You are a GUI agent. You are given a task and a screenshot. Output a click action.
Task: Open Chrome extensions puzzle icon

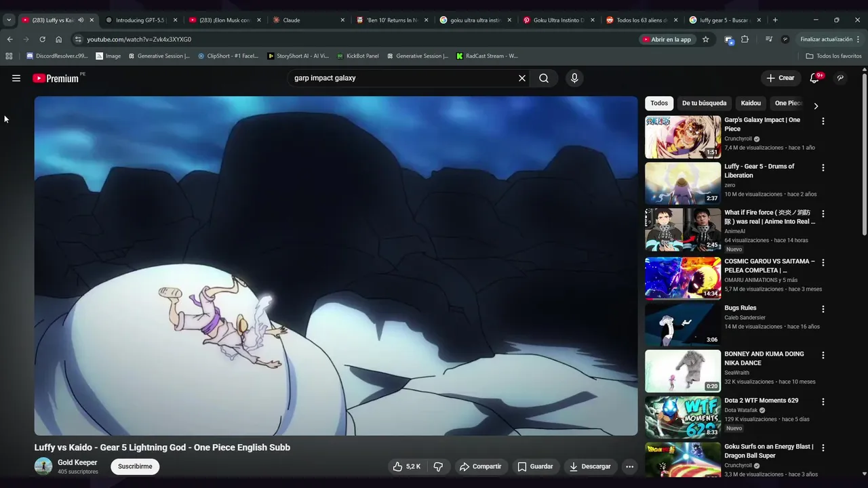(745, 39)
